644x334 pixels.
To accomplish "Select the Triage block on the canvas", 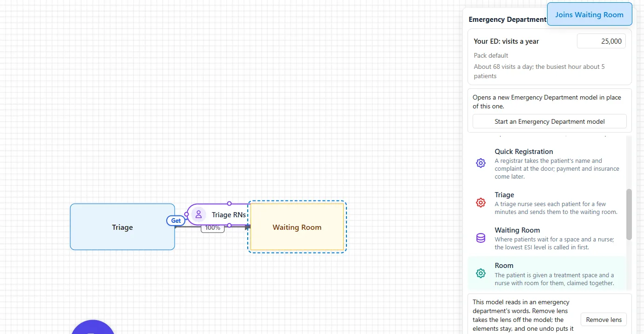I will (x=122, y=227).
